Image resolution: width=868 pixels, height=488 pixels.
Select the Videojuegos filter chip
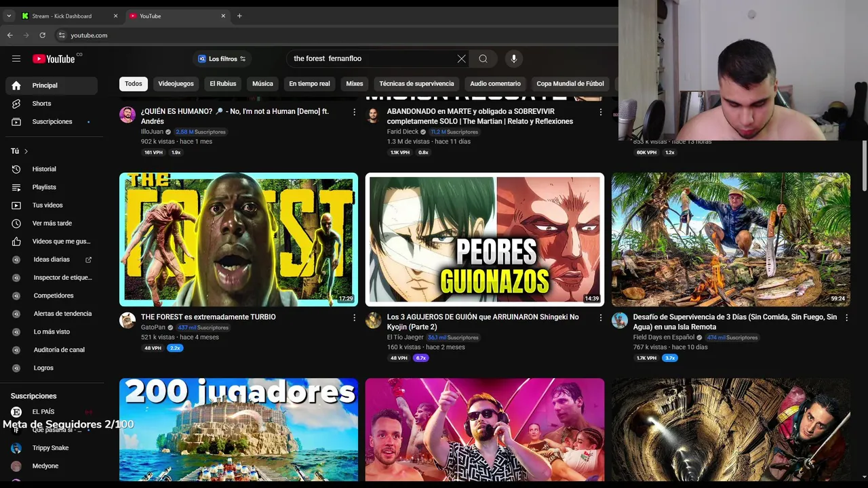(x=176, y=83)
